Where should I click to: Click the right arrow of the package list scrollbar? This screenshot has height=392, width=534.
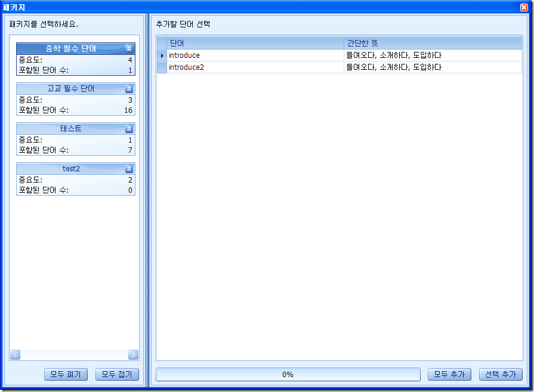click(133, 355)
